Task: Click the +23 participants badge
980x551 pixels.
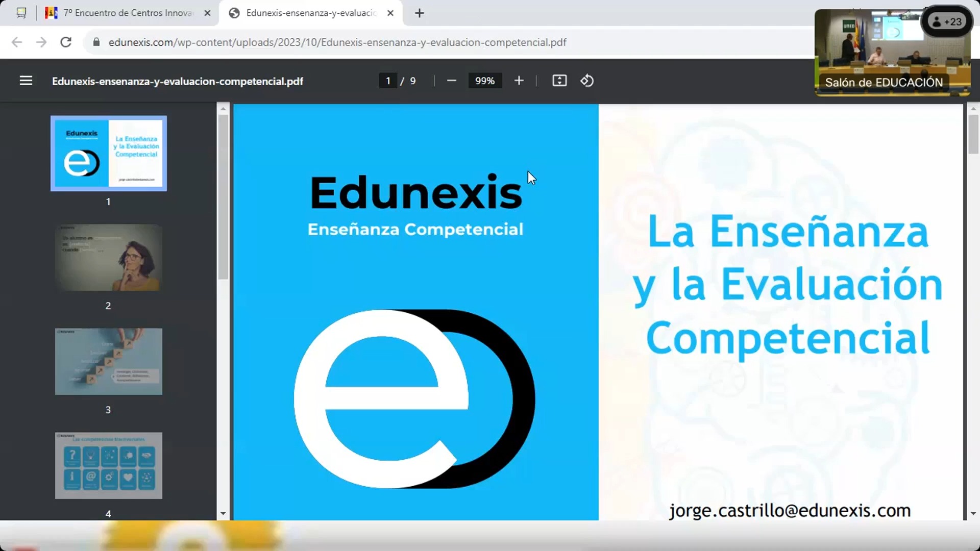Action: [x=947, y=21]
